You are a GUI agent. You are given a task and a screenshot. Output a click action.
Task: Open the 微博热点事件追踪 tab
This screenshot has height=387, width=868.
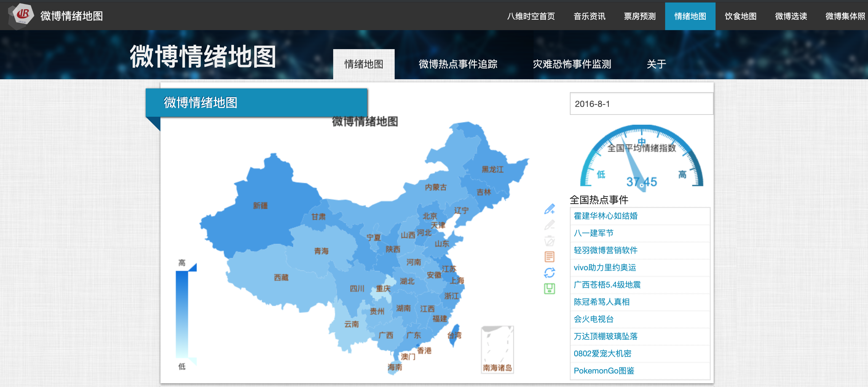point(458,64)
